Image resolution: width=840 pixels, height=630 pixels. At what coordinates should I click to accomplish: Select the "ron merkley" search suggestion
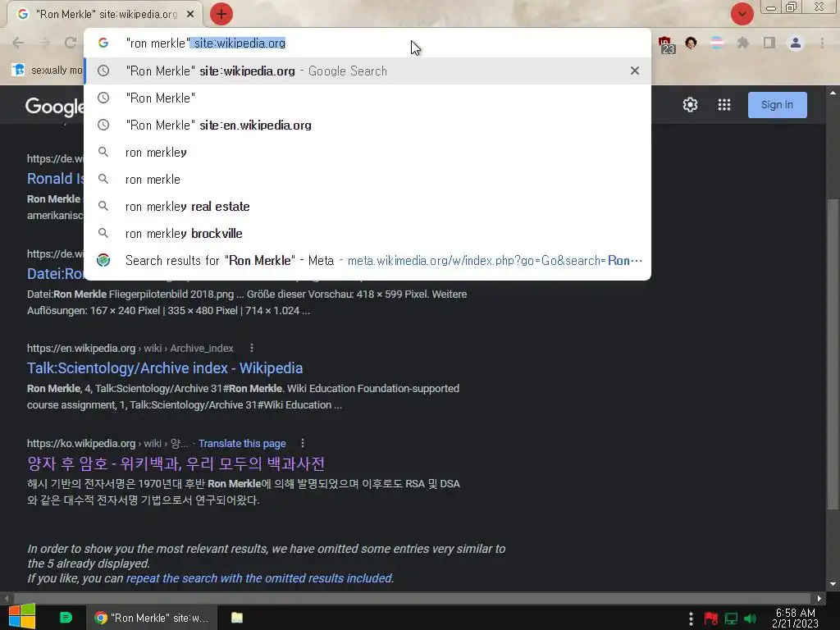(x=367, y=152)
